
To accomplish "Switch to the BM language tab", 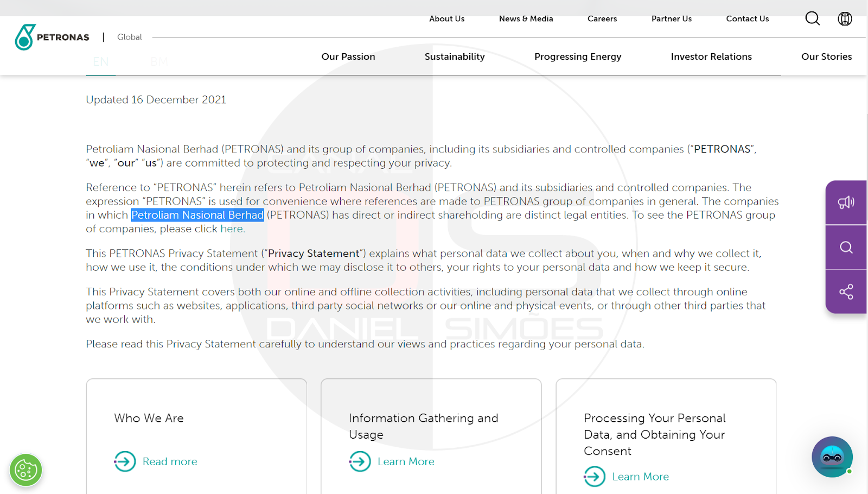I will tap(159, 62).
